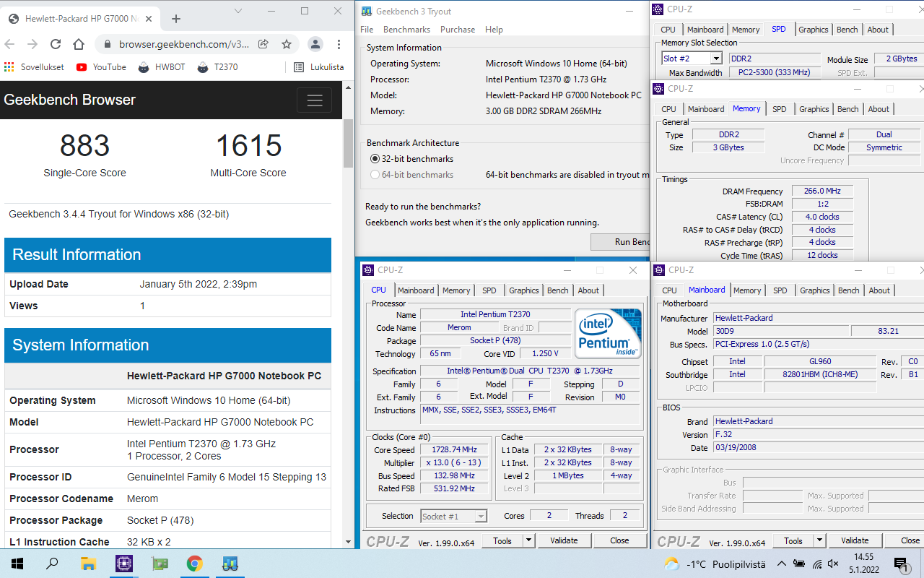Select the SPD tab in Memory window
The width and height of the screenshot is (924, 578).
click(779, 109)
